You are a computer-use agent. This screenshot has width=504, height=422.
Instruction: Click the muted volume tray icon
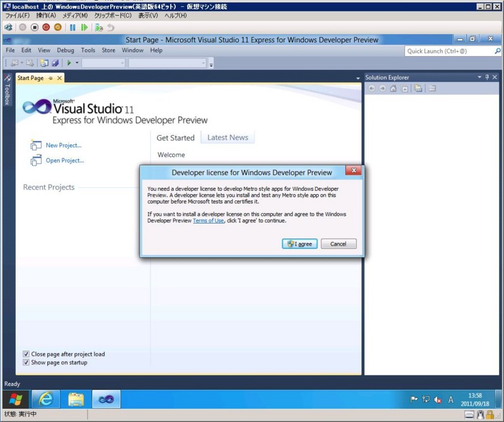[x=437, y=399]
